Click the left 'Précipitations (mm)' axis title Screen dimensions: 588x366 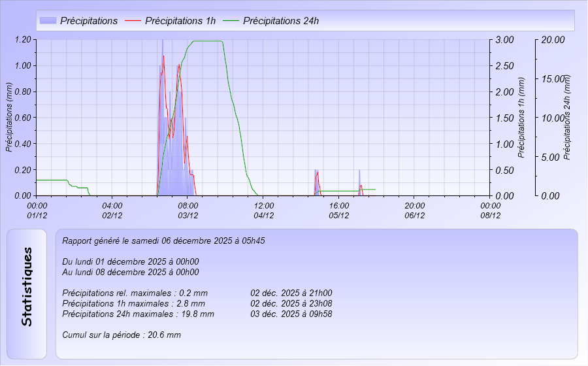8,117
